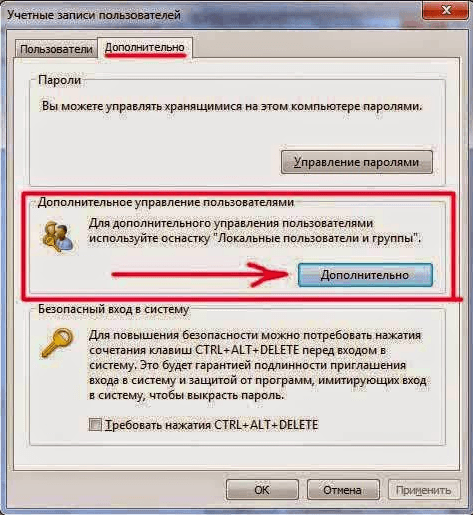Click the Дополнительное управление пользователями heading

click(166, 202)
